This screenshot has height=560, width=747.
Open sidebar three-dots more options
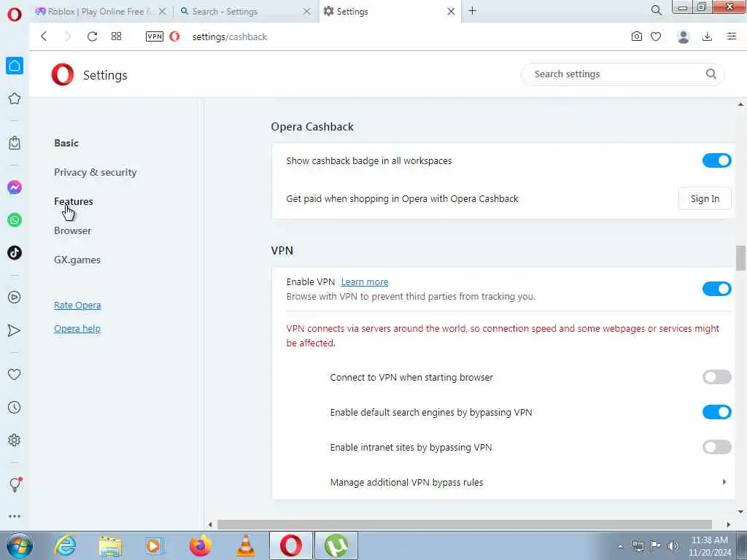(15, 516)
